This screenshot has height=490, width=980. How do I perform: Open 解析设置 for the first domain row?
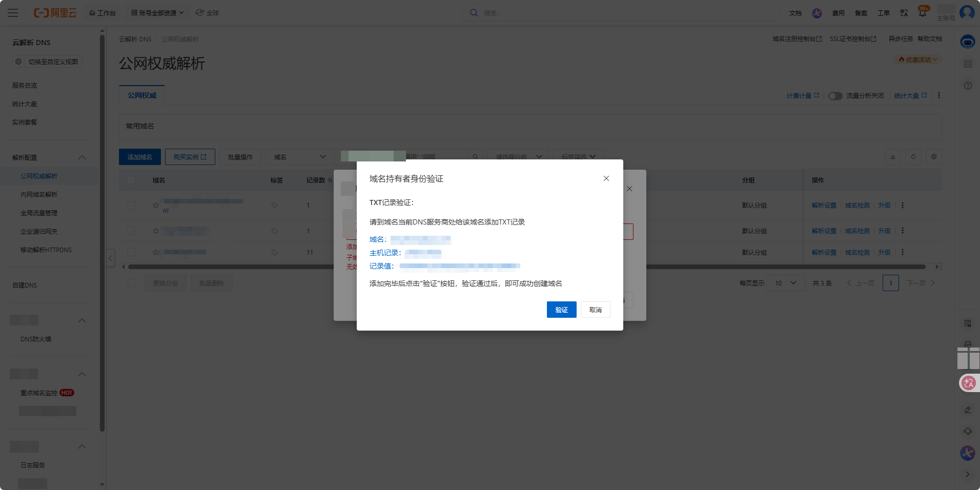coord(824,205)
